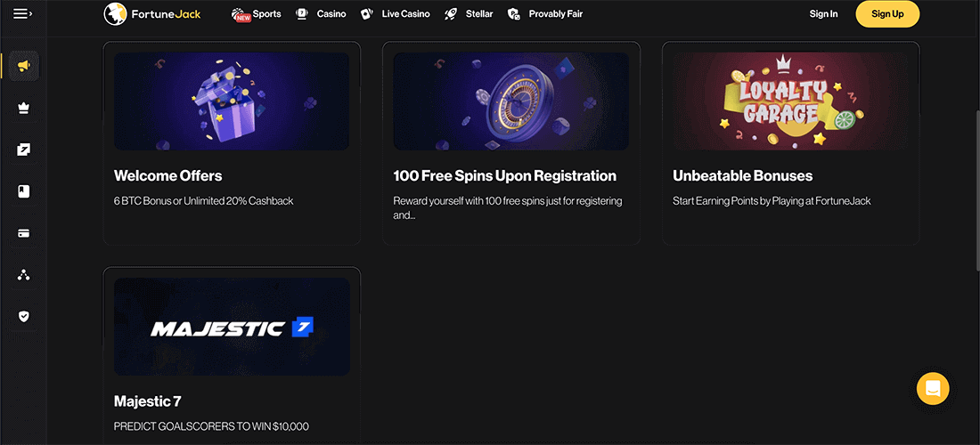Click '6 BTC Bonus or Unlimited 20% Cashback' text

click(204, 201)
